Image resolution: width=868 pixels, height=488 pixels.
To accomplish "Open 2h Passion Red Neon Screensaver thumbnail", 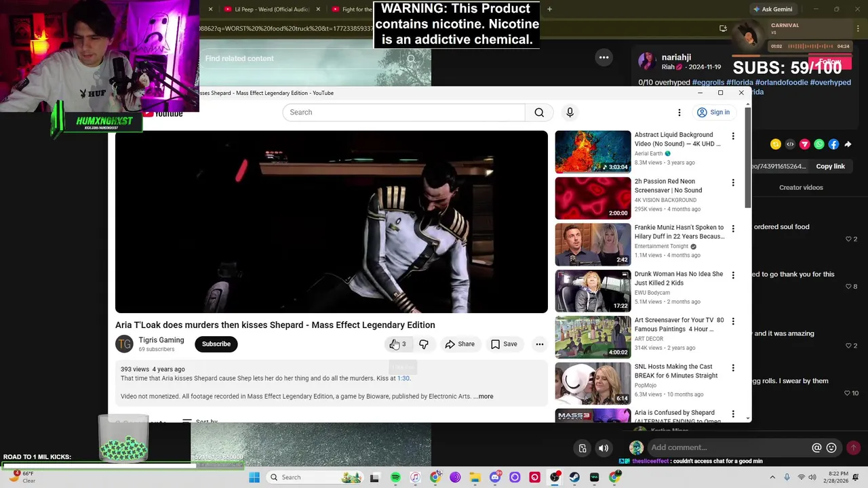I will (x=593, y=198).
